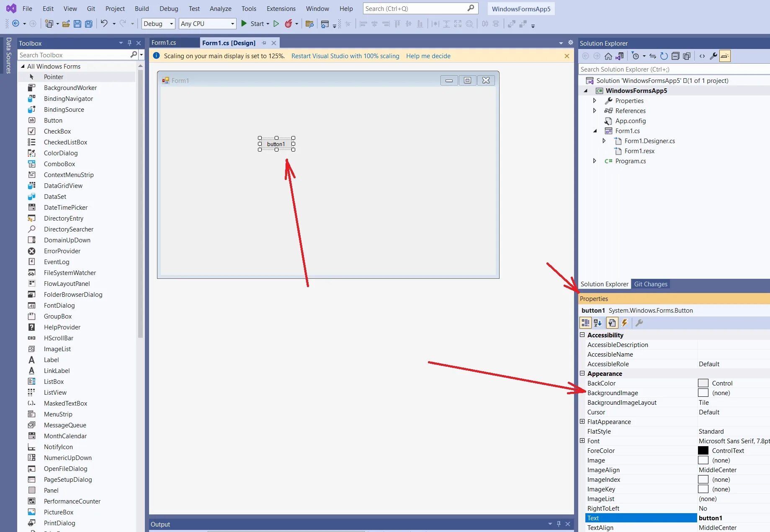Click the Search Toolbox input field
The width and height of the screenshot is (770, 532).
point(74,55)
